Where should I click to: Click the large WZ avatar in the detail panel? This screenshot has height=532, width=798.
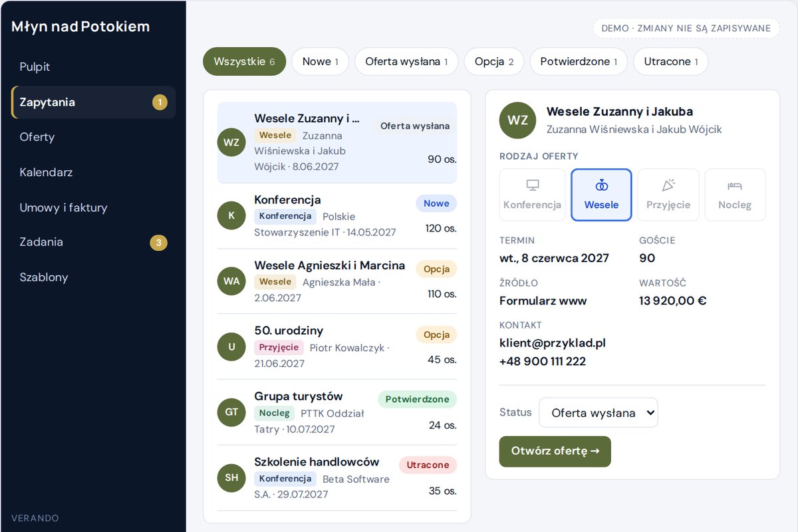518,120
